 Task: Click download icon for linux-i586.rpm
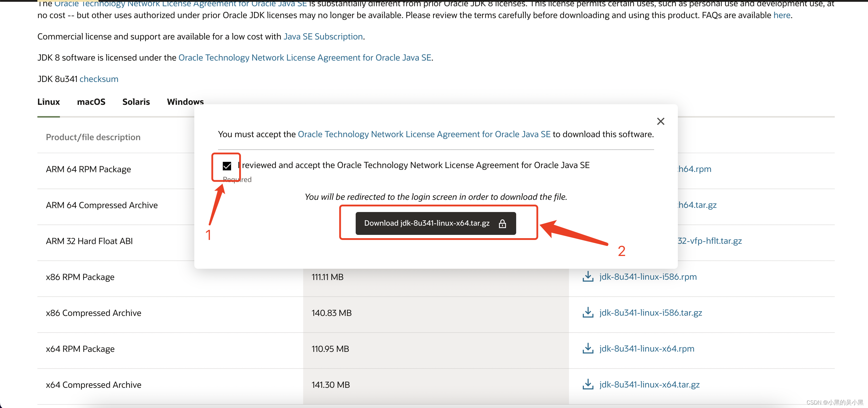click(x=588, y=276)
